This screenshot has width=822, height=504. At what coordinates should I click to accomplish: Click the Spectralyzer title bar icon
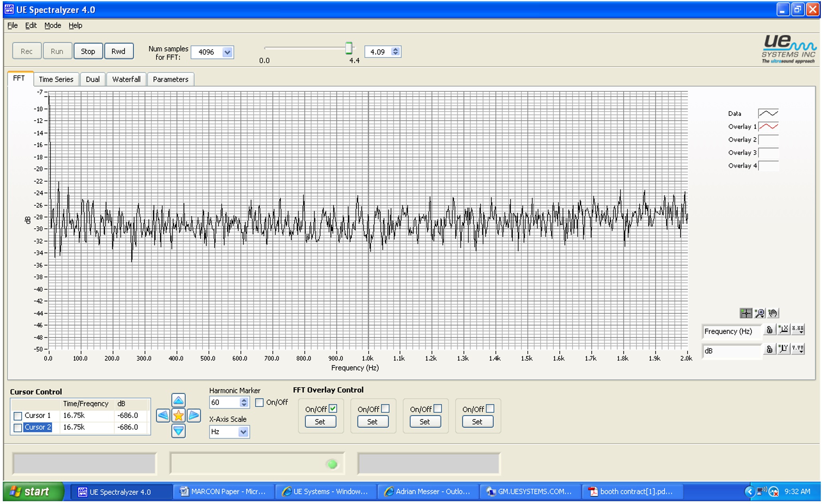(x=9, y=9)
